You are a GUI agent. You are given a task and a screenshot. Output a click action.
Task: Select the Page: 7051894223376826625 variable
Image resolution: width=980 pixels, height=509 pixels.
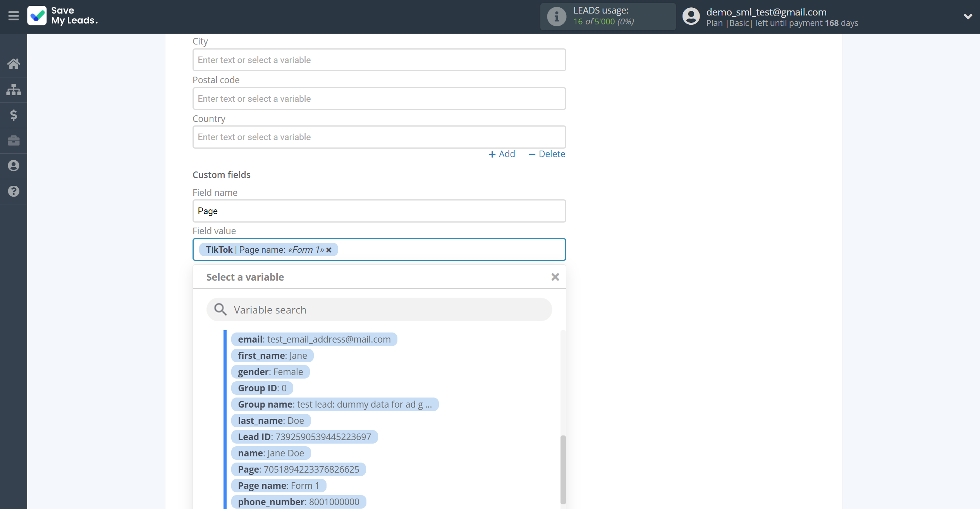[298, 470]
